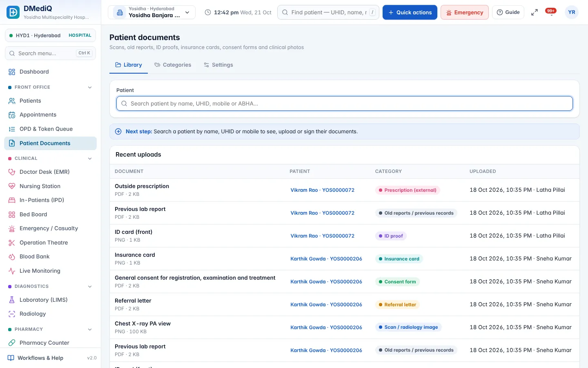Screen dimensions: 588x368
Task: Open Laboratory (LIMS)
Action: pos(50,300)
